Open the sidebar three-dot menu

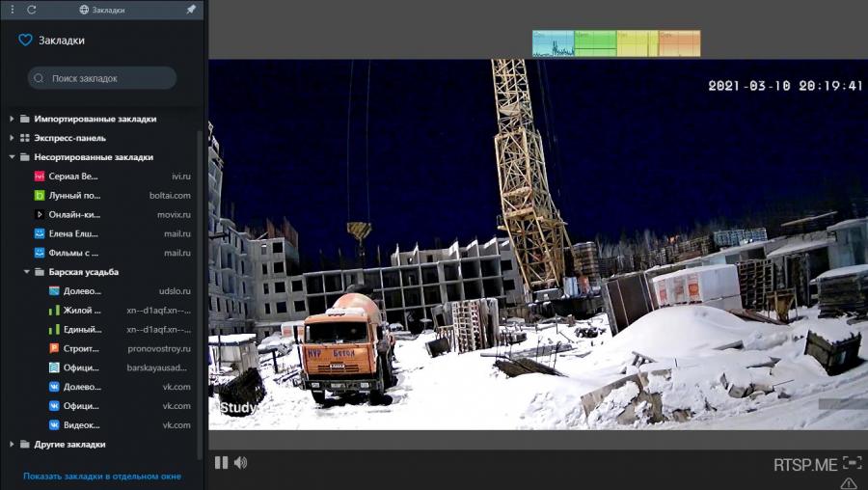[x=12, y=9]
